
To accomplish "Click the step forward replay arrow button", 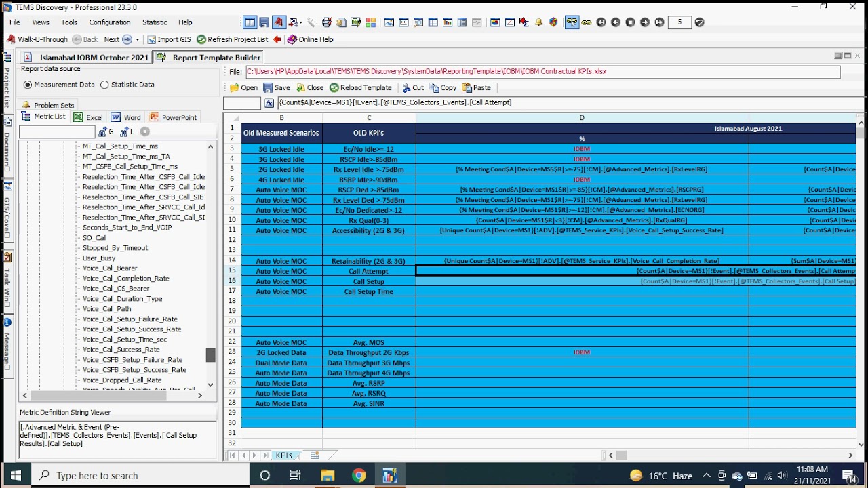I will coord(645,22).
